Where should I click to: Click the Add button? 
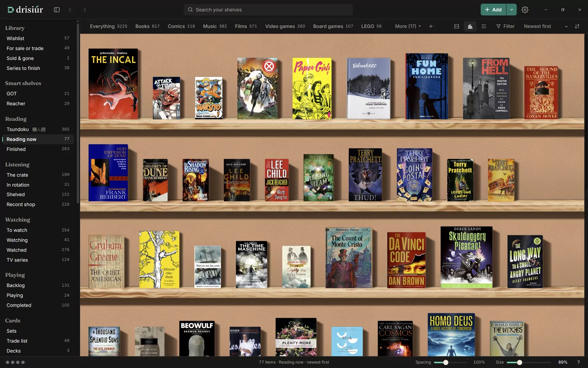(493, 10)
